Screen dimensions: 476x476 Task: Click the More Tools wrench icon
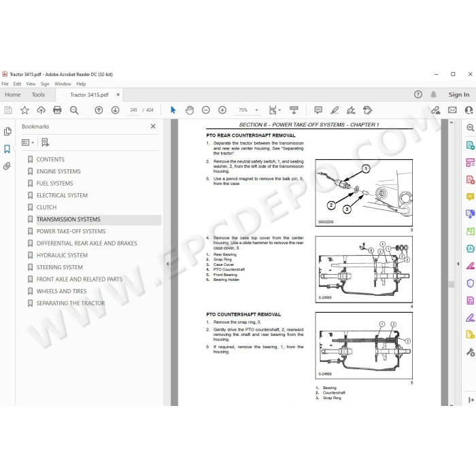pos(471,352)
